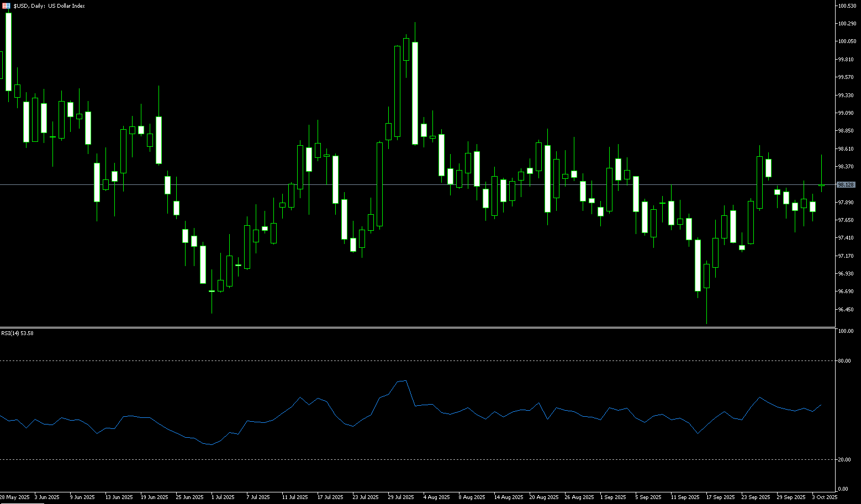
Task: Click the 28 May 2025 date label
Action: 15,497
